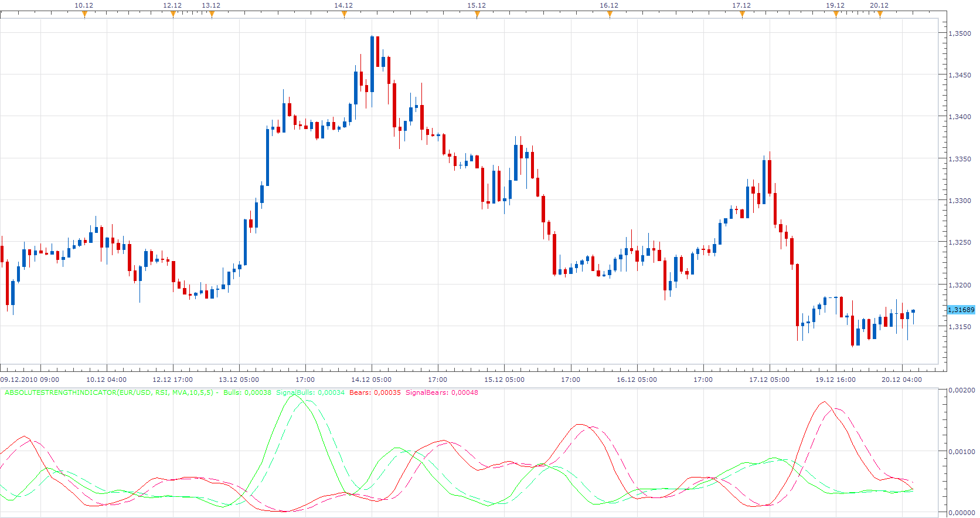The image size is (980, 518).
Task: Select the SignalBulls: 0,00034 legend label
Action: point(311,392)
